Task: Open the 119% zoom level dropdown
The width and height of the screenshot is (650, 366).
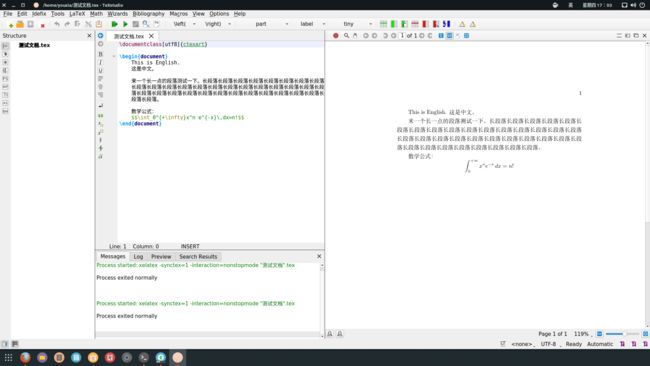Action: [583, 334]
